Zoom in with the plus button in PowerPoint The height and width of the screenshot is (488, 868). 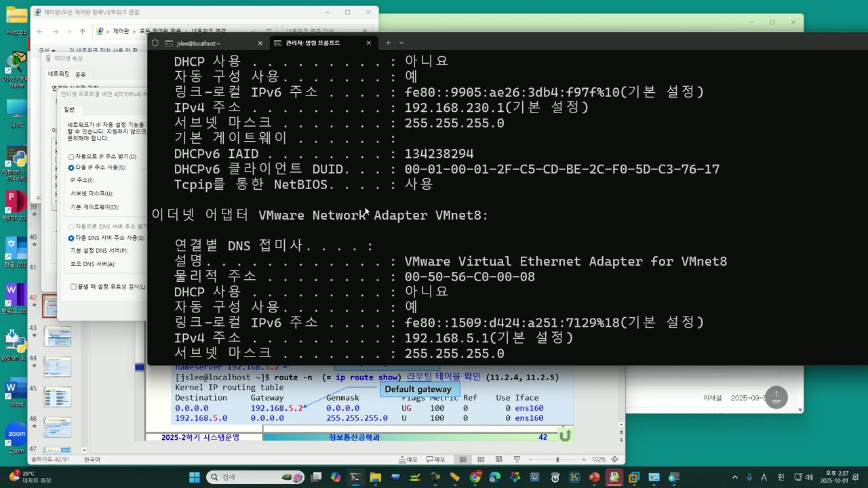pos(585,460)
